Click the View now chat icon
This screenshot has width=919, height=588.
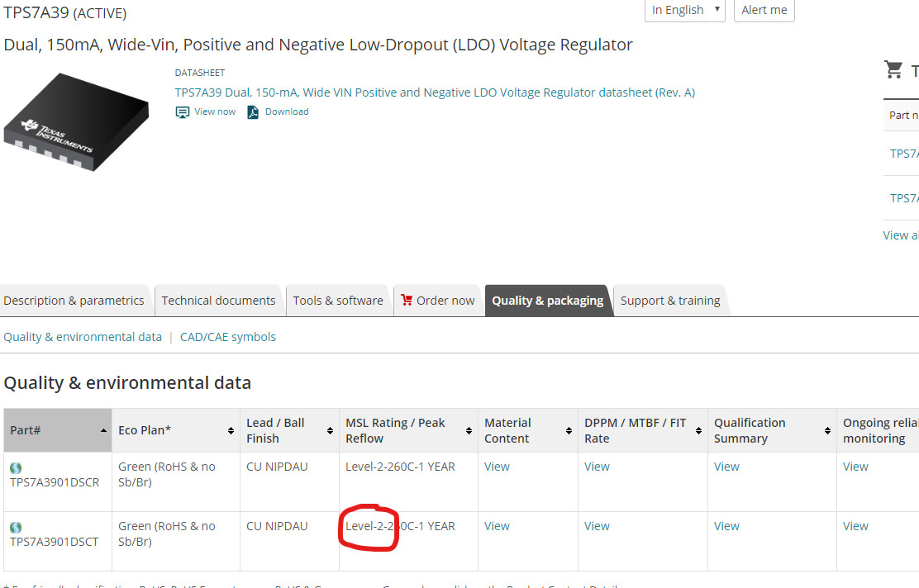coord(183,112)
